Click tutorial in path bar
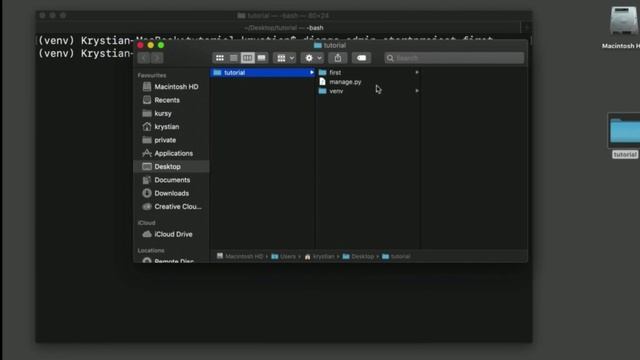 point(396,256)
